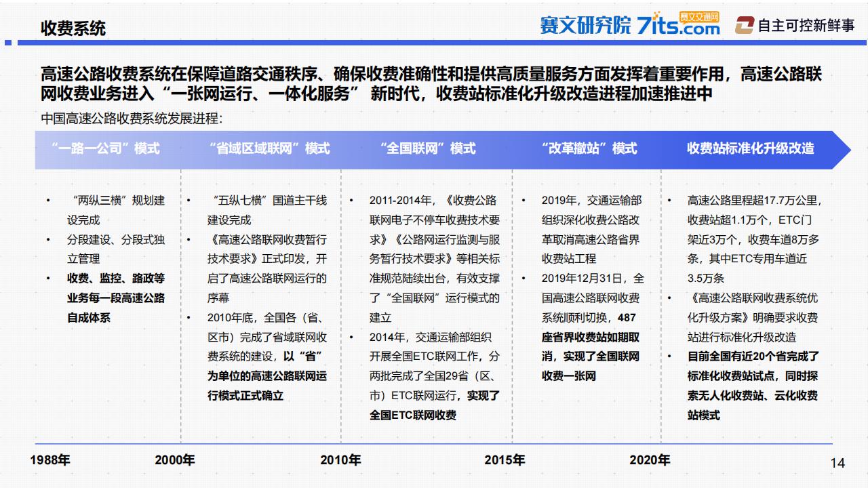The height and width of the screenshot is (488, 868).
Task: Click the text 《高速公路联网收费暂行技术要求》
Action: 267,249
